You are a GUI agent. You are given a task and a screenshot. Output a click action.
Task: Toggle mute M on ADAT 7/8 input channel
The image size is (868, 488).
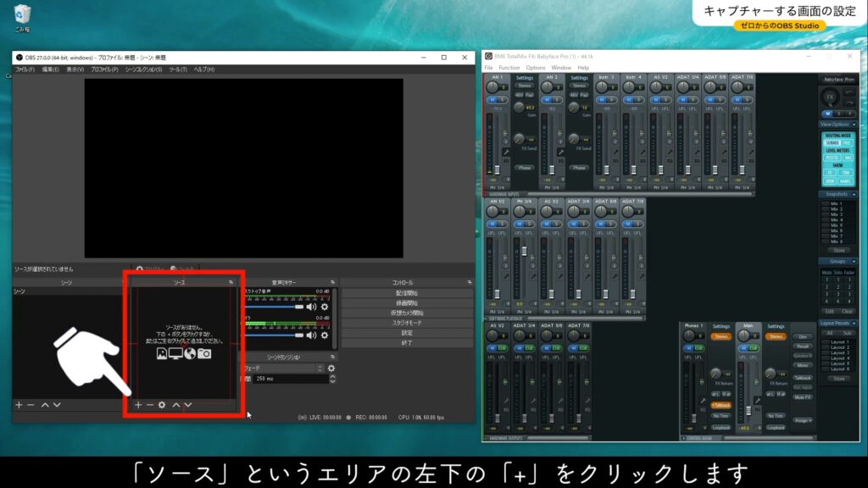[737, 100]
